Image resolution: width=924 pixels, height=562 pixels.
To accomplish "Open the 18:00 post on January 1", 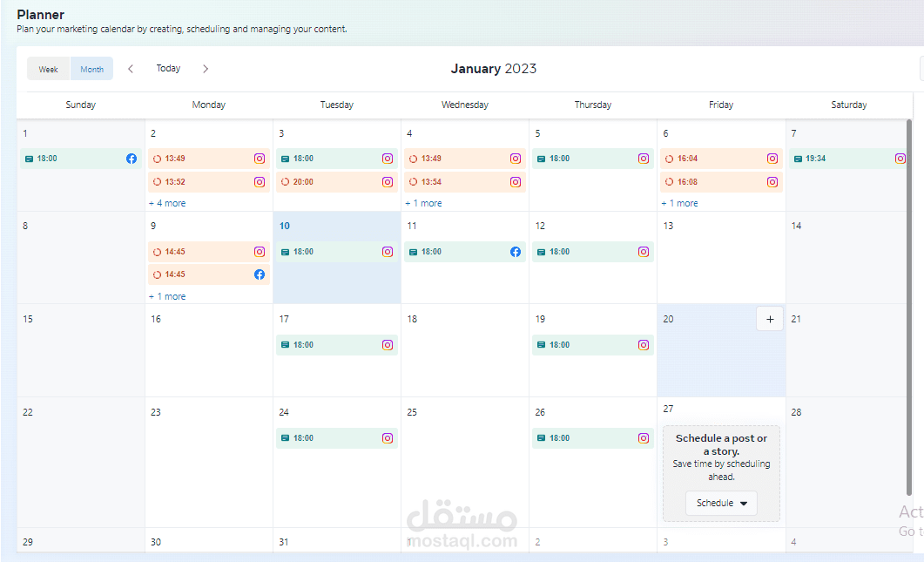I will (81, 159).
